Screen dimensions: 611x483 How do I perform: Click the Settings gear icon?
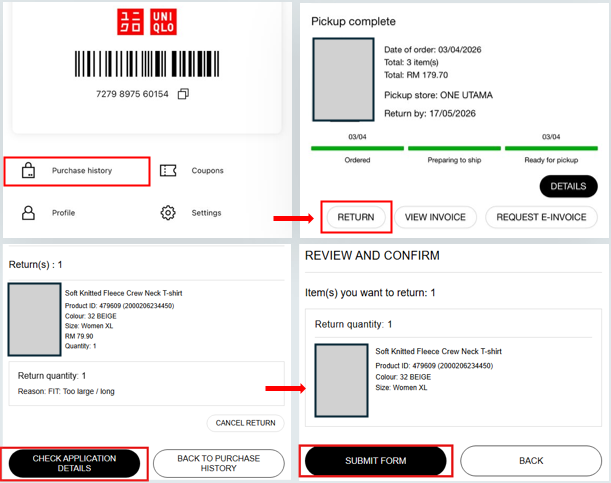169,213
